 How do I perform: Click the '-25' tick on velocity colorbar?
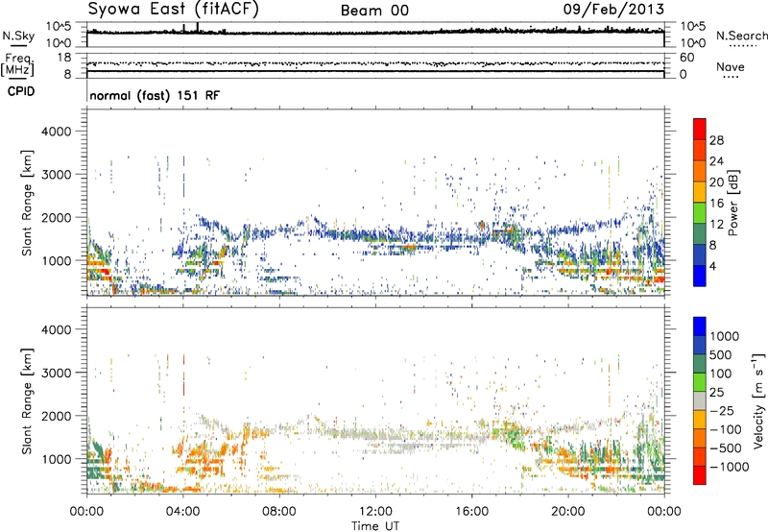725,410
